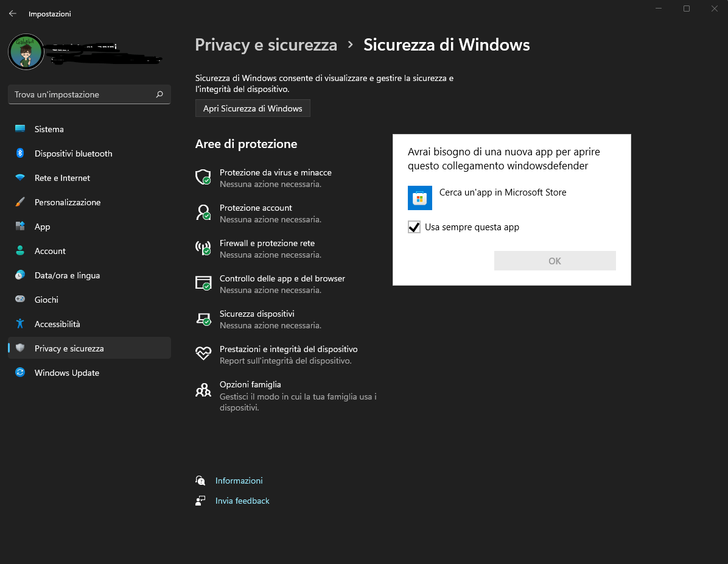The image size is (728, 564).
Task: Click the Sicurezza dispositivi laptop icon
Action: tap(203, 319)
